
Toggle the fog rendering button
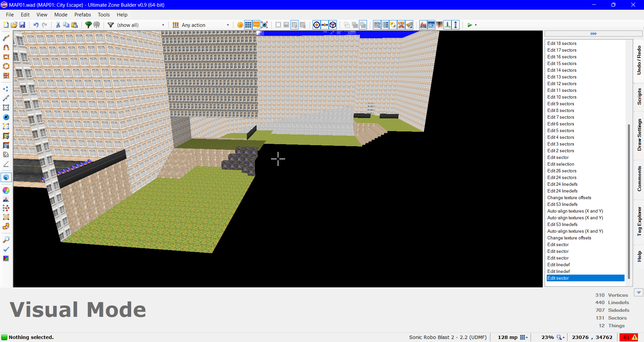pyautogui.click(x=423, y=25)
